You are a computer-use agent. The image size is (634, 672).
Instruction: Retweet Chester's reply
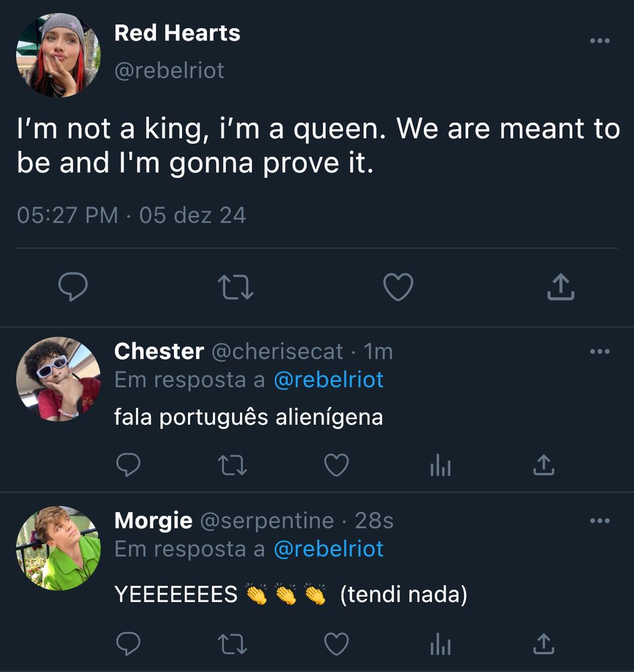[x=232, y=465]
